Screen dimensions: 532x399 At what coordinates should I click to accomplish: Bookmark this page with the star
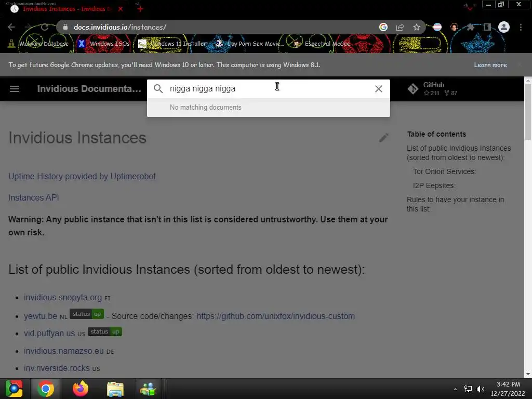click(417, 27)
